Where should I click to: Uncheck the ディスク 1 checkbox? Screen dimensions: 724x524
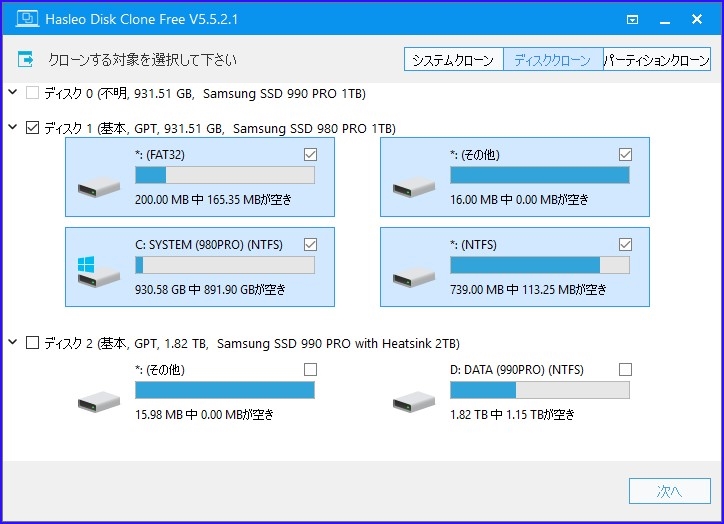click(x=32, y=127)
